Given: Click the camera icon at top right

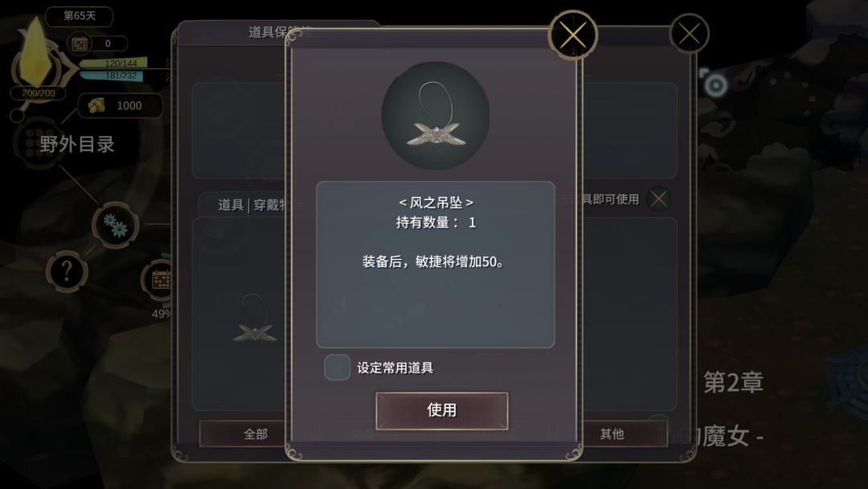Looking at the screenshot, I should pos(713,84).
